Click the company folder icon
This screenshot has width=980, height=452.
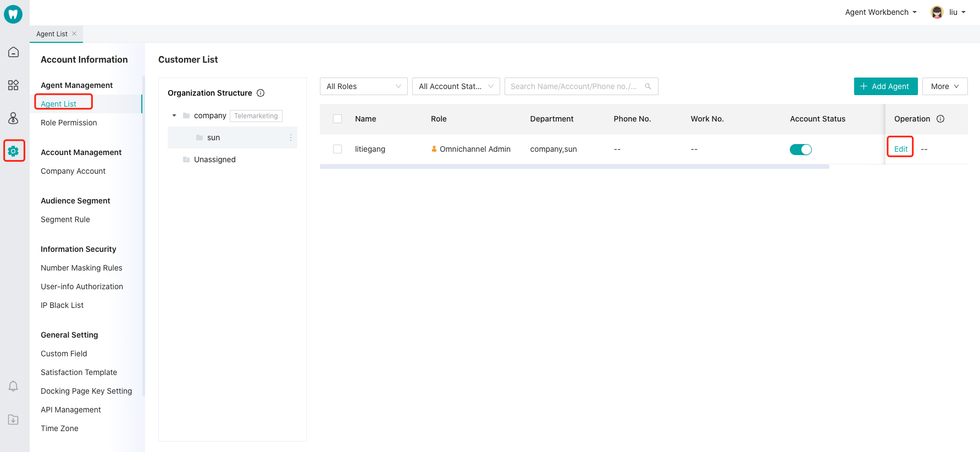pos(186,115)
